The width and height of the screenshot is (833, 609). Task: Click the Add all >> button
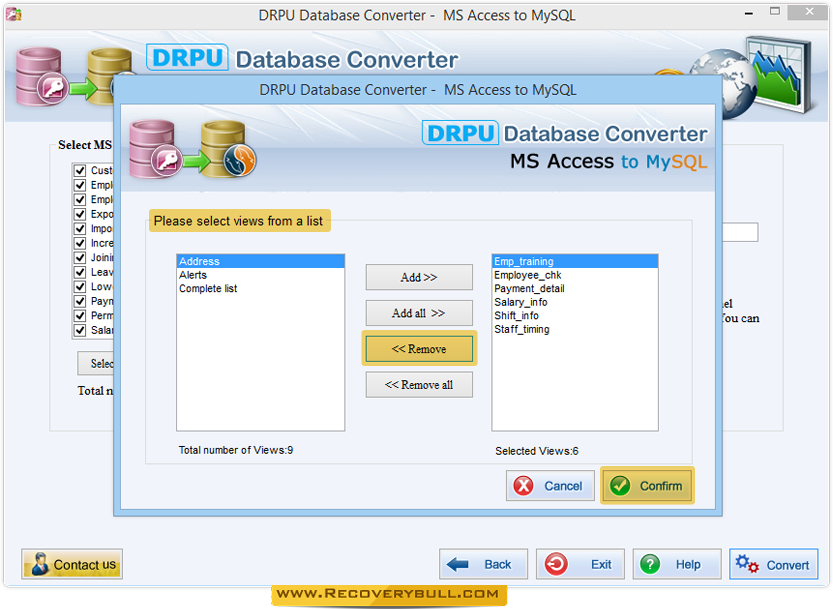click(419, 313)
